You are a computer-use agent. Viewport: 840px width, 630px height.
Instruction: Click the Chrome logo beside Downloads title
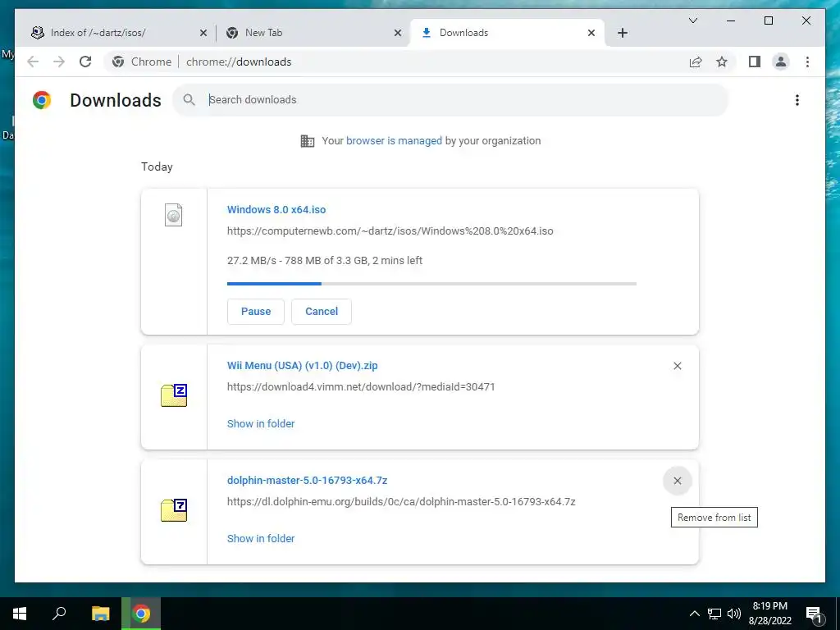pos(42,100)
